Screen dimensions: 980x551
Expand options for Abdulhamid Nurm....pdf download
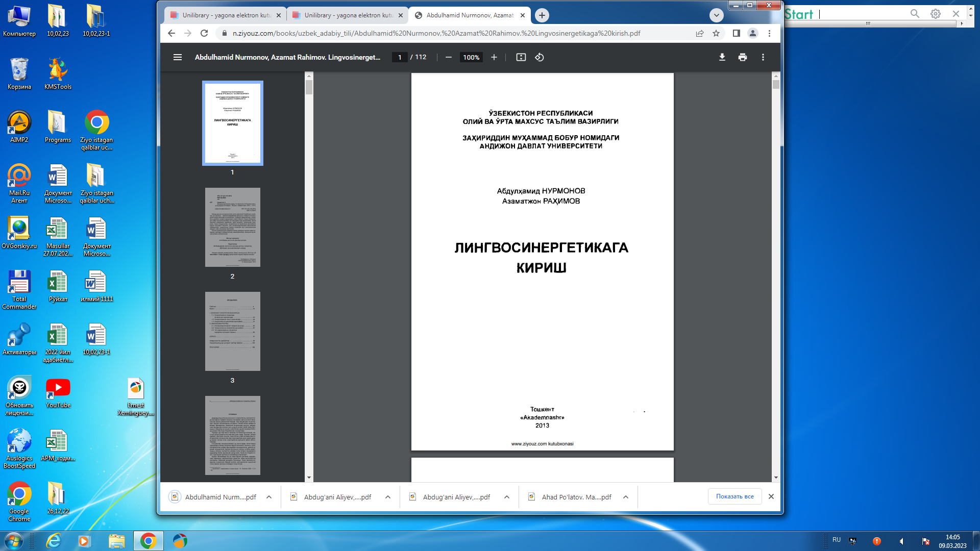(268, 496)
